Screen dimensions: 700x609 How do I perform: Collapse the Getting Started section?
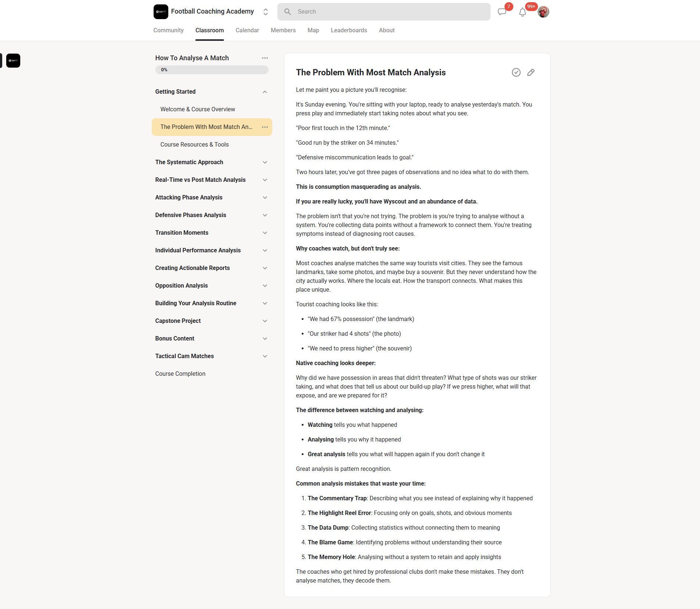[x=265, y=92]
